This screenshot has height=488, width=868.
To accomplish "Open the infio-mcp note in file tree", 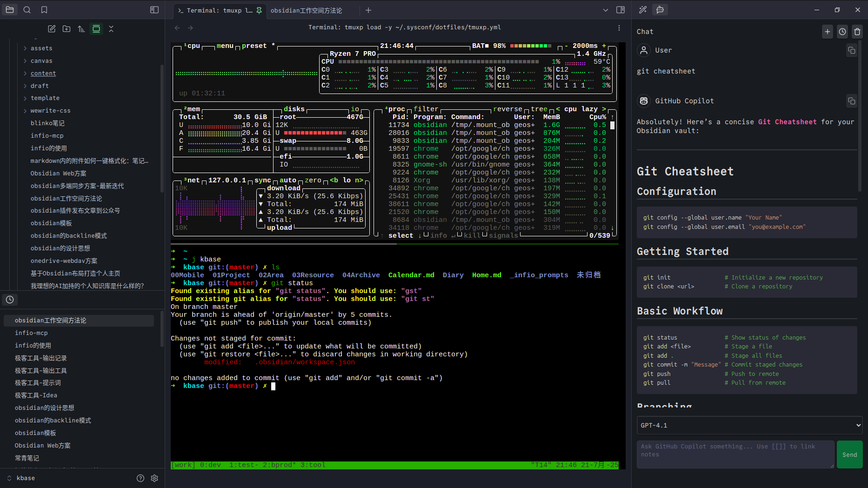I will click(47, 136).
